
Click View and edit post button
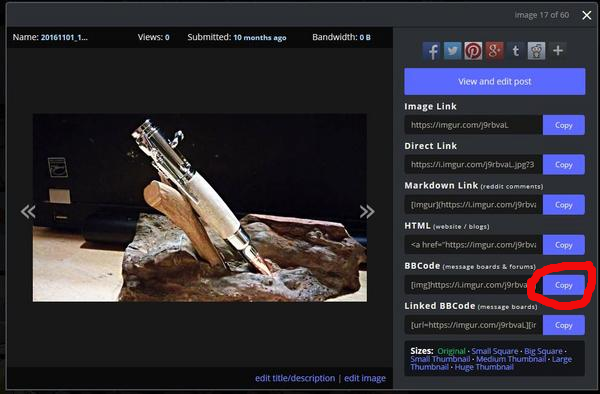(x=495, y=81)
